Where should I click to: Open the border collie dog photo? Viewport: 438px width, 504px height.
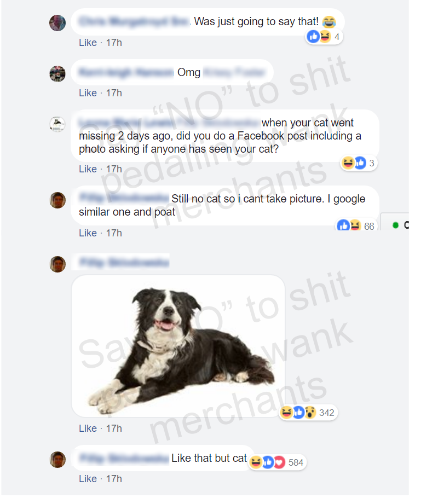click(178, 346)
